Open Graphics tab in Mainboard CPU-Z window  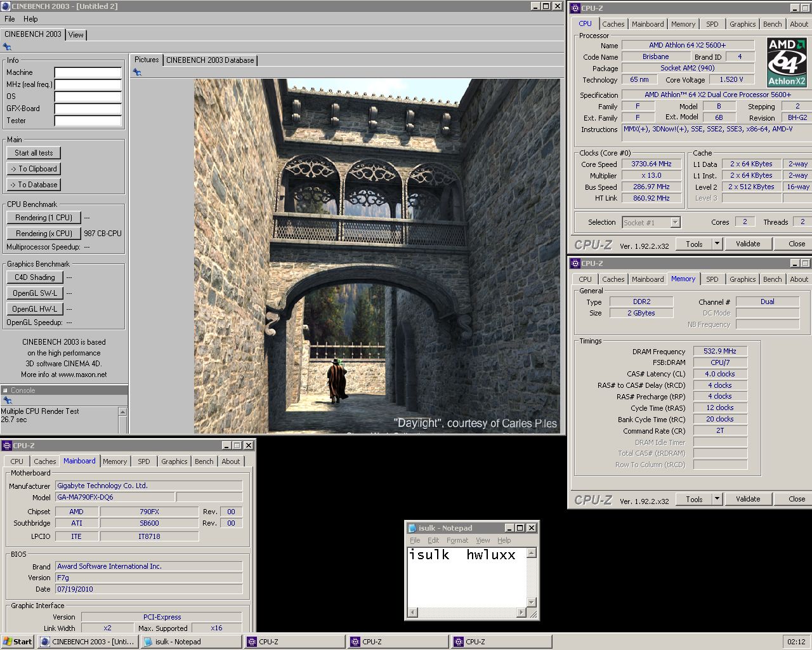pos(174,461)
